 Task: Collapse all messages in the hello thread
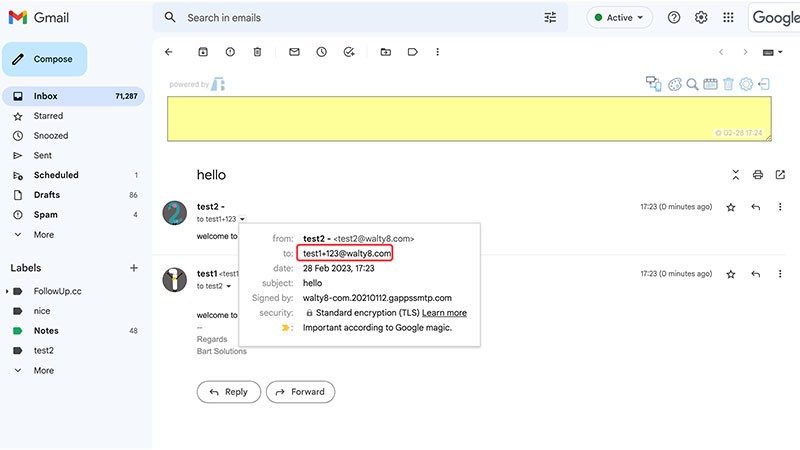pyautogui.click(x=736, y=175)
